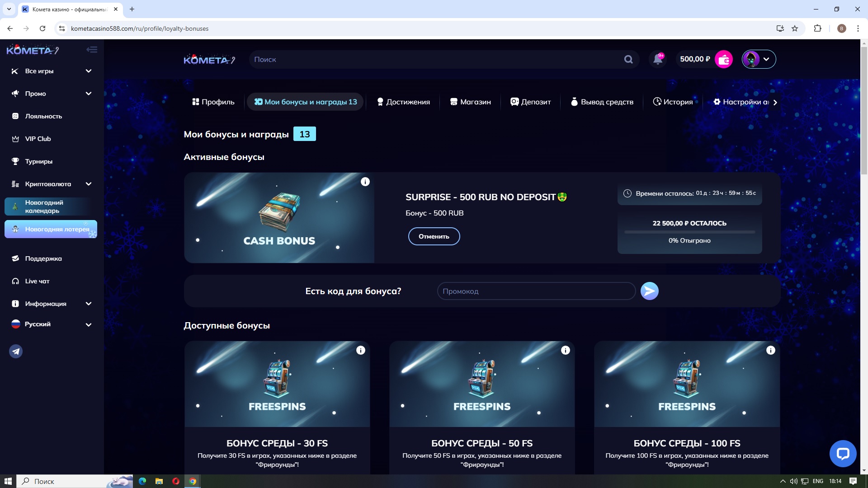Open the profile avatar dropdown
868x488 pixels.
coord(759,59)
